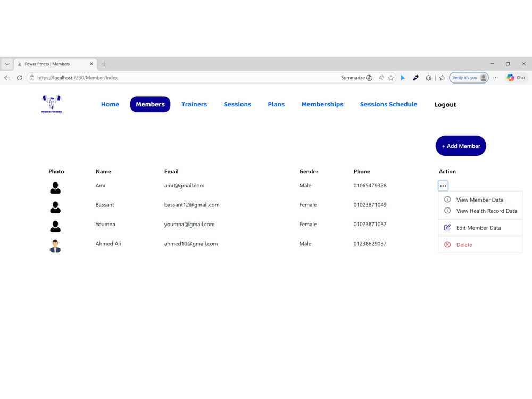Expand the tab search dropdown arrow

(7, 64)
